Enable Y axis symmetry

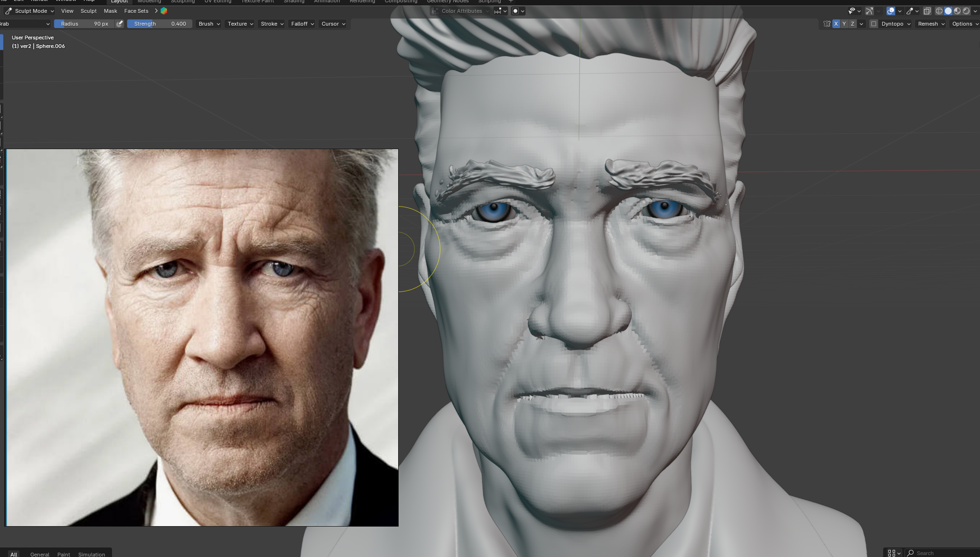coord(844,24)
